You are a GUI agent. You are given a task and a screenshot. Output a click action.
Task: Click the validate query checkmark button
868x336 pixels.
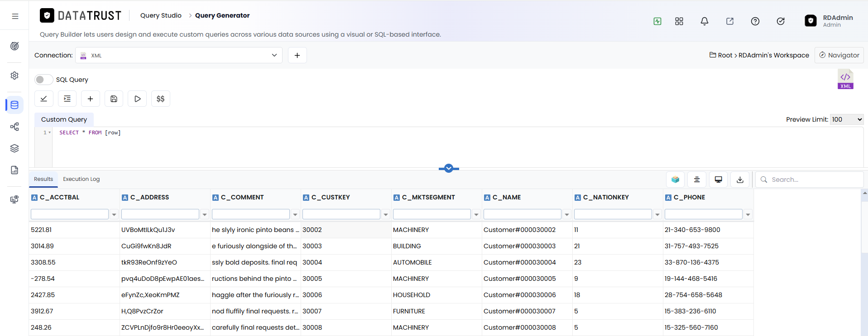[x=44, y=99]
